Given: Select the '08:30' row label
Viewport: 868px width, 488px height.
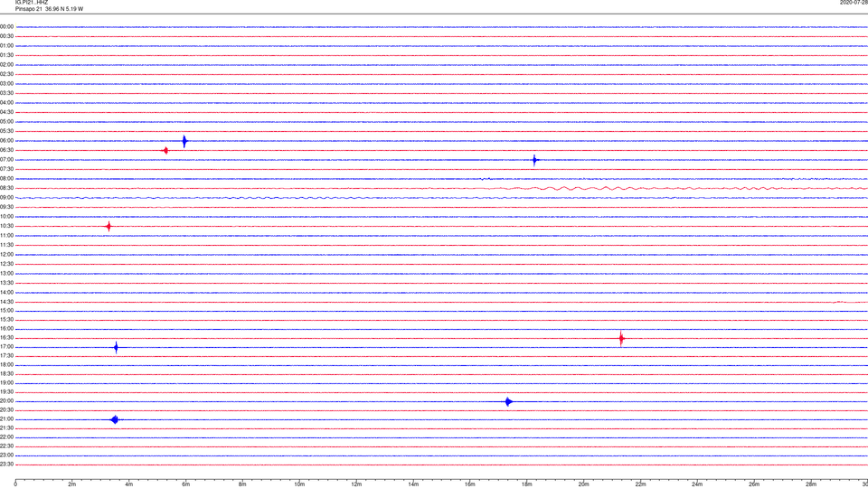Looking at the screenshot, I should (6, 188).
